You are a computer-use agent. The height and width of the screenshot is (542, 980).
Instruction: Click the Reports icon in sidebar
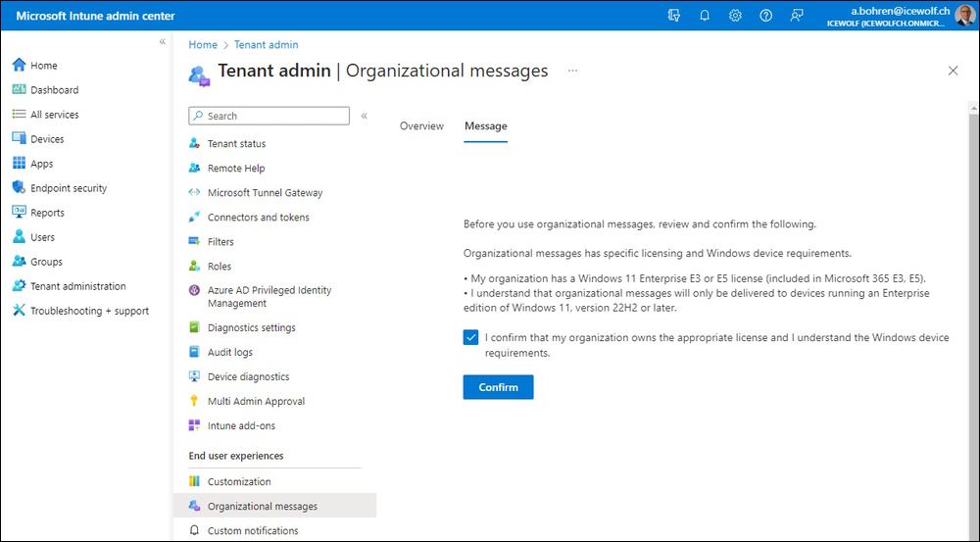pyautogui.click(x=20, y=213)
